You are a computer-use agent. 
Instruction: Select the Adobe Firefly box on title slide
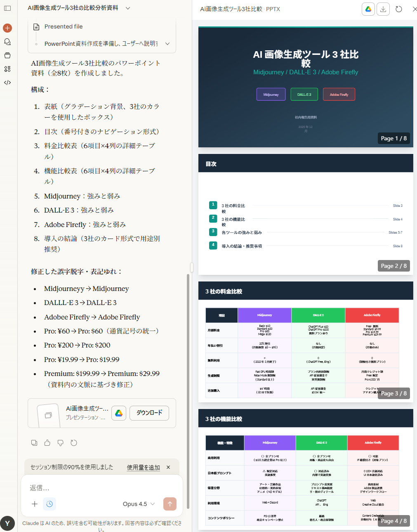339,95
